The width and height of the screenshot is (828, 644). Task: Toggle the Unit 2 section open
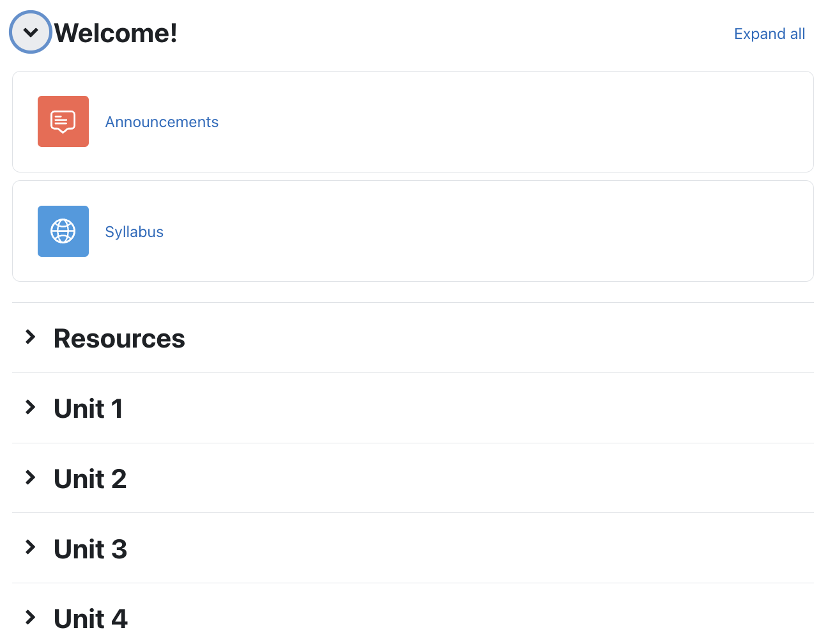click(90, 478)
